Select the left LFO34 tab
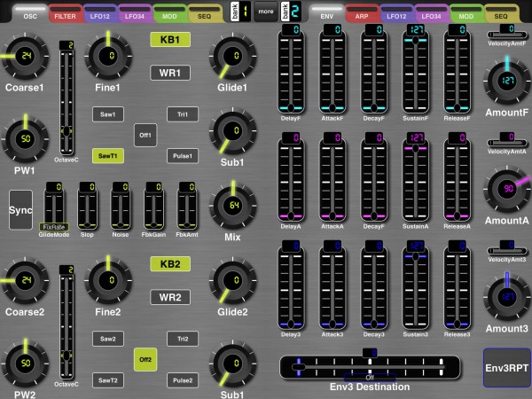 point(135,13)
